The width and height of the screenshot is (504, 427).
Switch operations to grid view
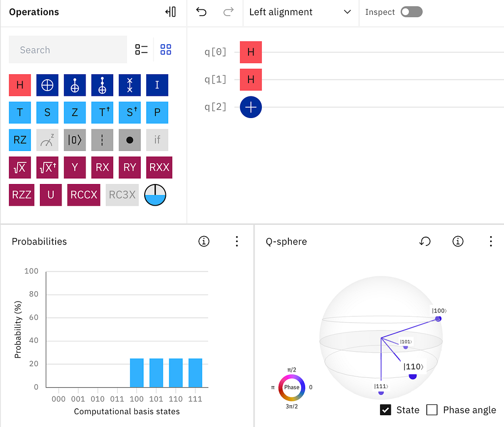point(166,50)
